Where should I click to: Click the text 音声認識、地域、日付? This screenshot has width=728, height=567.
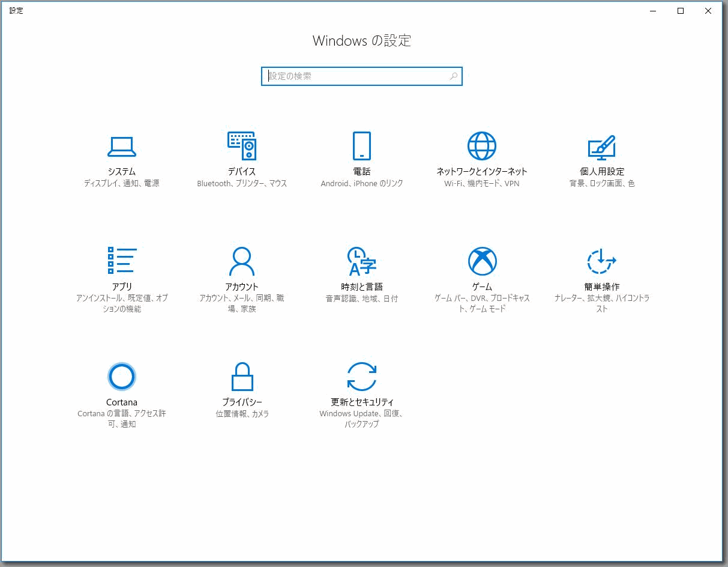pyautogui.click(x=362, y=299)
